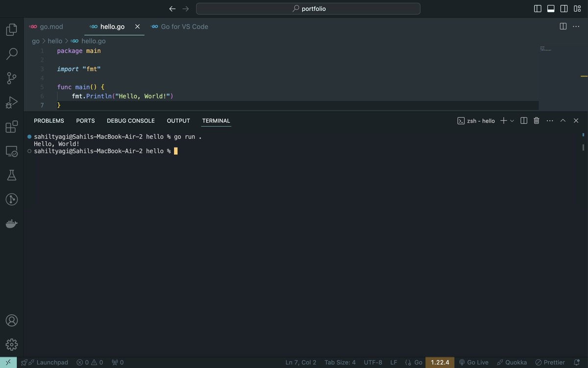Screen dimensions: 588x368
Task: Click the terminal scrollbar
Action: click(583, 147)
